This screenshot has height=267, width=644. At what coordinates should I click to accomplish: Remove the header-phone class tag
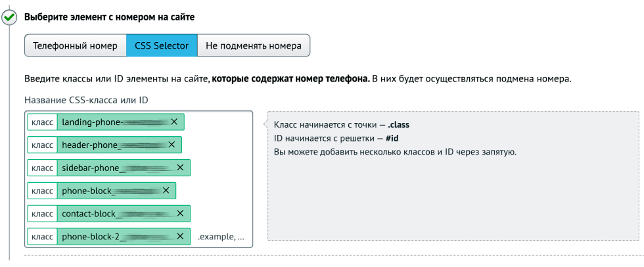(172, 145)
